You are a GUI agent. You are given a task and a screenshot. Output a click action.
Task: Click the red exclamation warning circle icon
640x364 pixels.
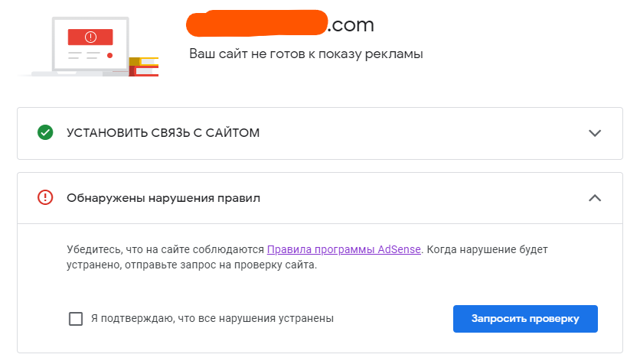tap(45, 198)
